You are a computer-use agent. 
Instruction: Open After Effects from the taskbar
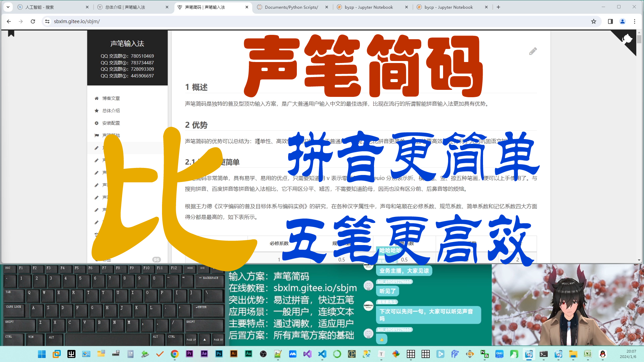[204, 354]
